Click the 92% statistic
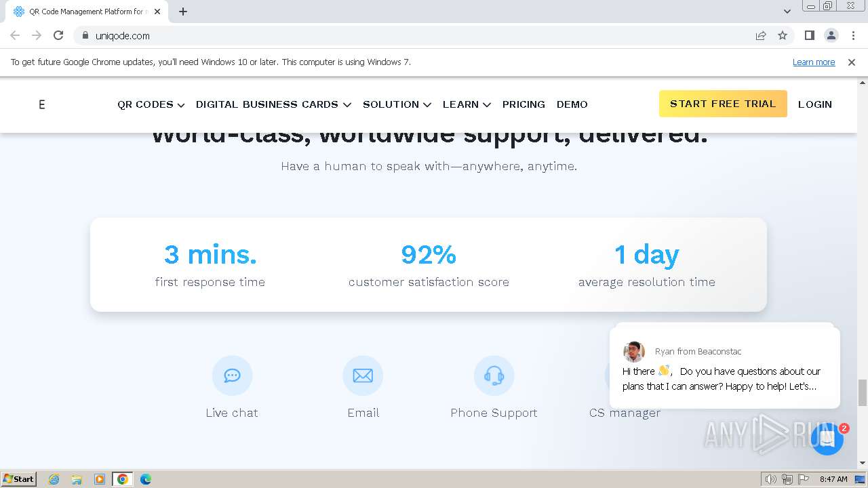868x488 pixels. pyautogui.click(x=429, y=254)
